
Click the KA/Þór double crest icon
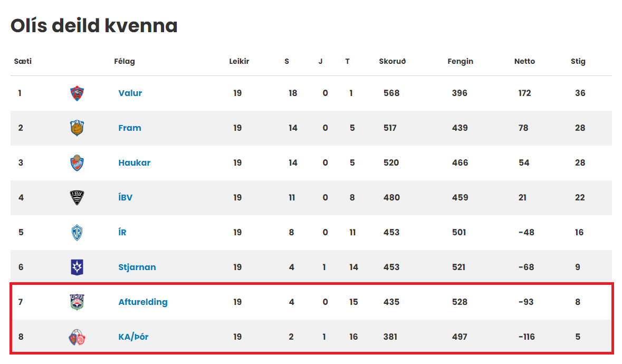(x=77, y=337)
